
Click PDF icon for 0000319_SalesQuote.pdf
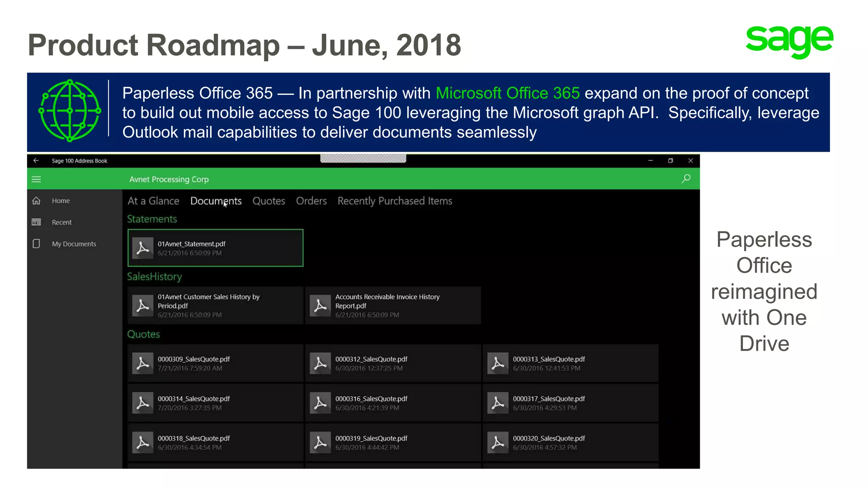click(320, 443)
